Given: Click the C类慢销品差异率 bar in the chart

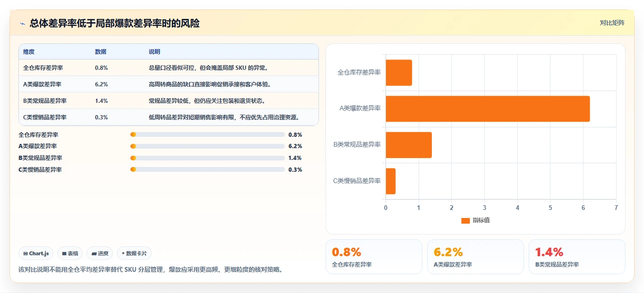Looking at the screenshot, I should [391, 181].
